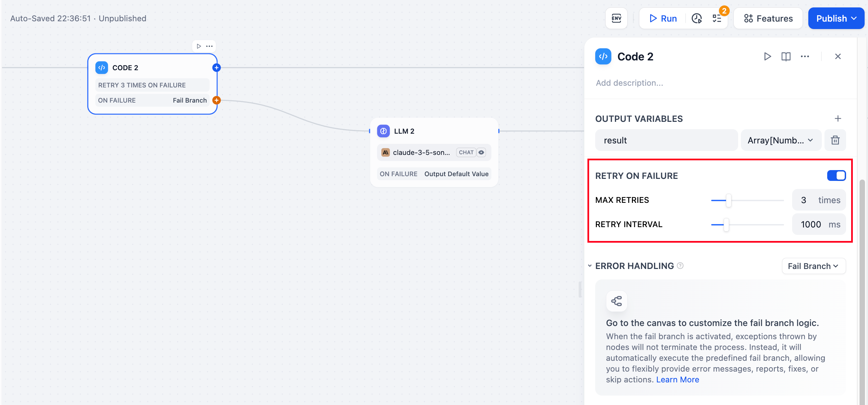Open the ENV environment variables button
The width and height of the screenshot is (868, 405).
[616, 18]
